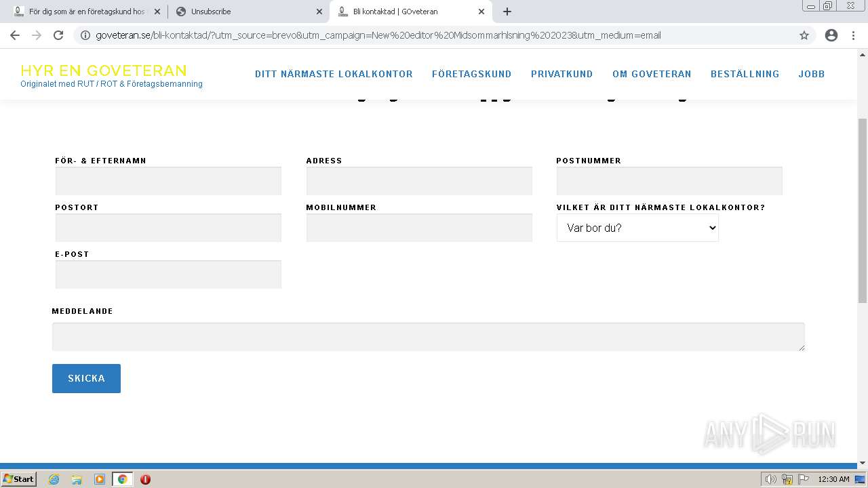
Task: Focus the Postort input field
Action: coord(168,228)
